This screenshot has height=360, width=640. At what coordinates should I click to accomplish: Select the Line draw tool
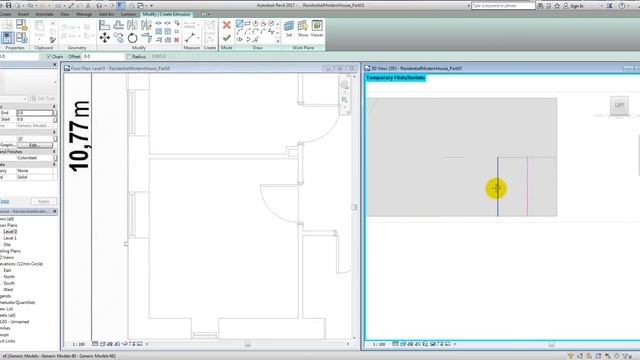click(x=240, y=24)
